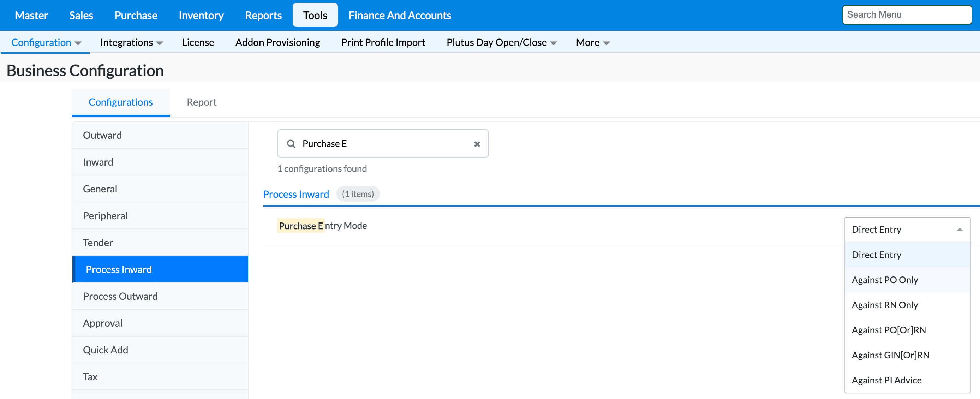The width and height of the screenshot is (980, 399).
Task: Select Against PO Only option
Action: (x=885, y=280)
